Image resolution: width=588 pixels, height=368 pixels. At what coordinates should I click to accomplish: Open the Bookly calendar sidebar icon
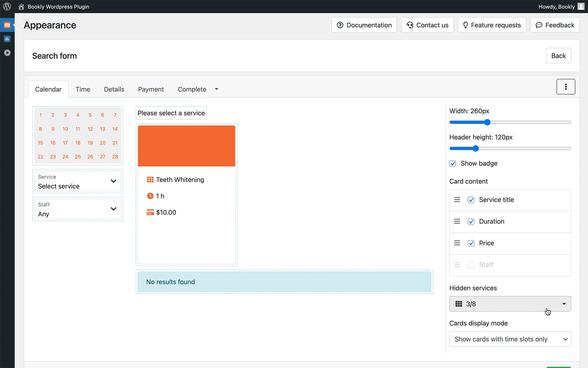(x=7, y=25)
